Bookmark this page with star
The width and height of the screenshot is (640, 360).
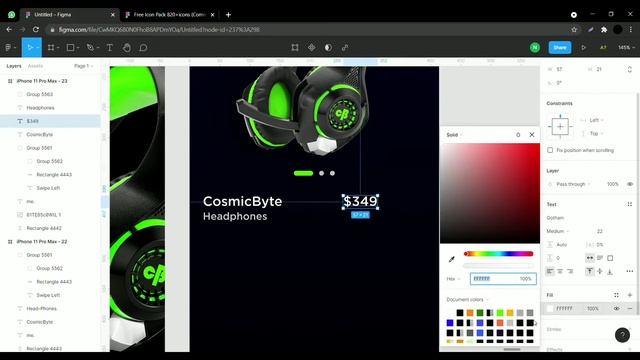click(574, 29)
